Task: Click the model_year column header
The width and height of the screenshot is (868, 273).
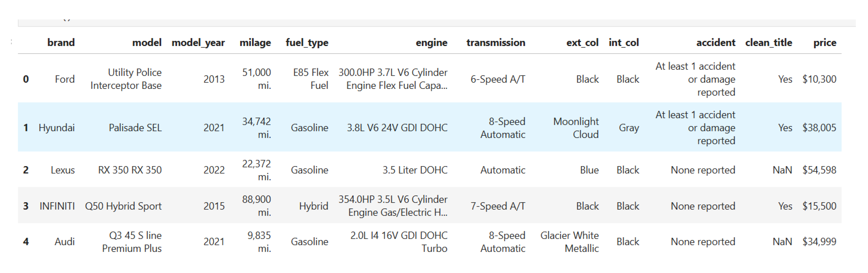Action: tap(198, 43)
